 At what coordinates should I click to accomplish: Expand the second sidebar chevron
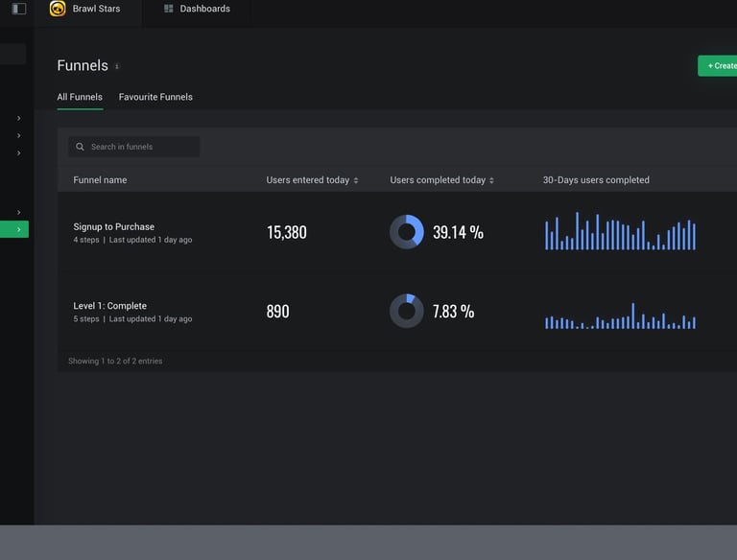pos(19,135)
